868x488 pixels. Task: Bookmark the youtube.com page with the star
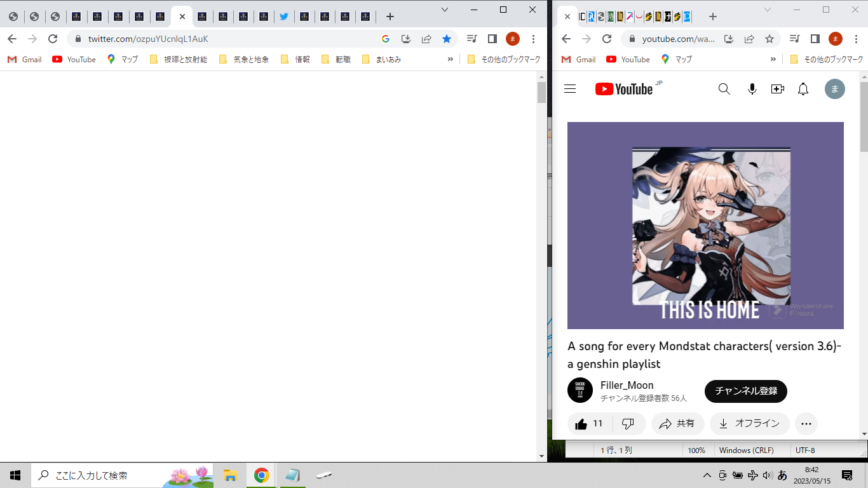click(x=770, y=39)
